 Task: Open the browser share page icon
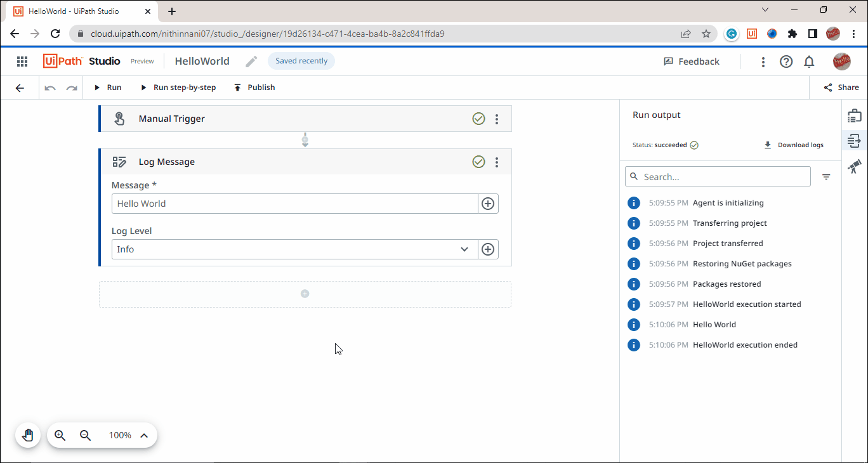tap(686, 34)
